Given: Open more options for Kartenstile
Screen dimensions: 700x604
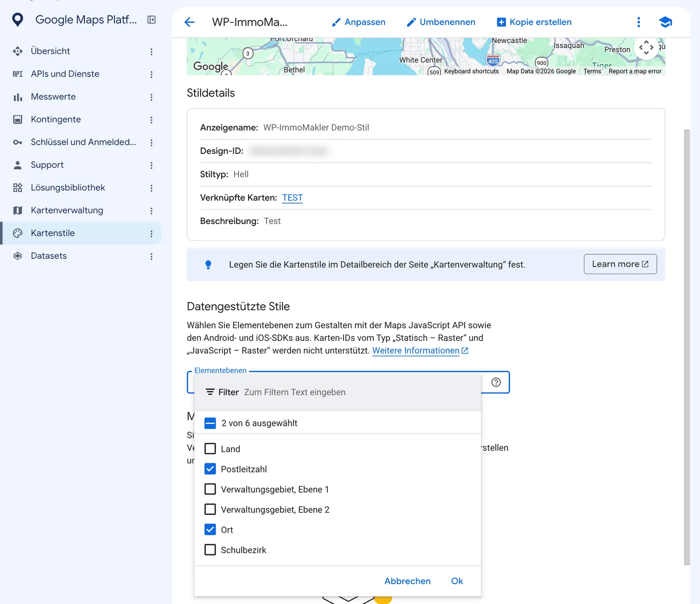Looking at the screenshot, I should tap(151, 233).
